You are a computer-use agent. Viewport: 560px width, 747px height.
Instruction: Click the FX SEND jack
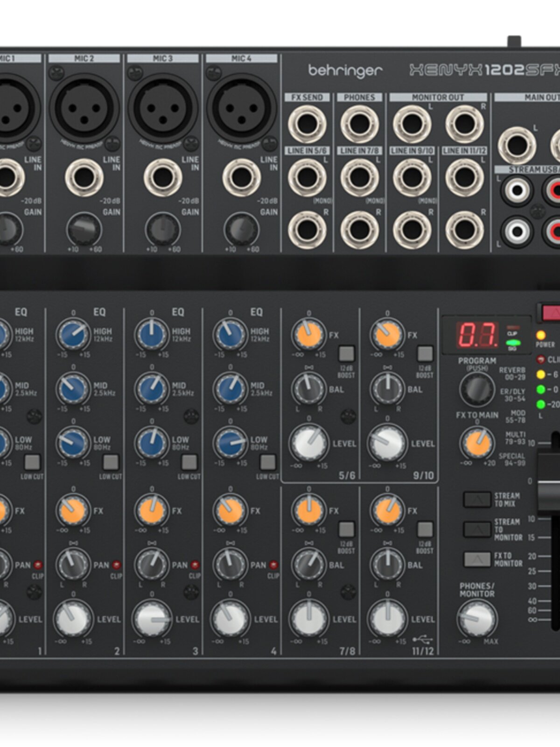(x=307, y=124)
